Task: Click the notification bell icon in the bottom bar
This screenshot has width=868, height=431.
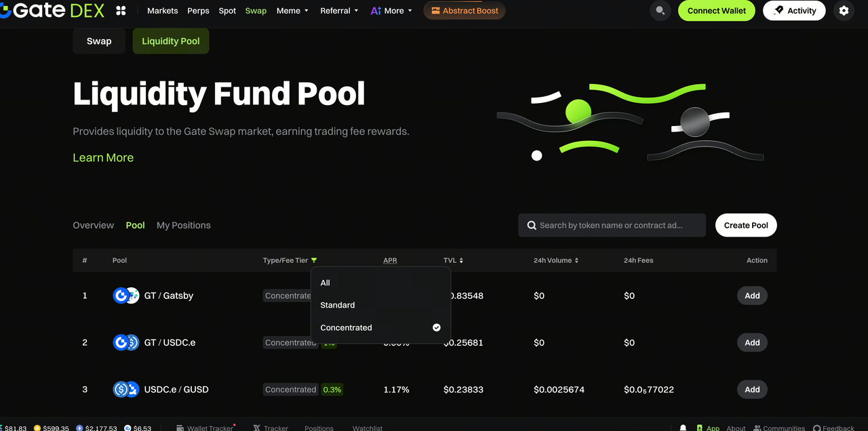Action: [683, 428]
